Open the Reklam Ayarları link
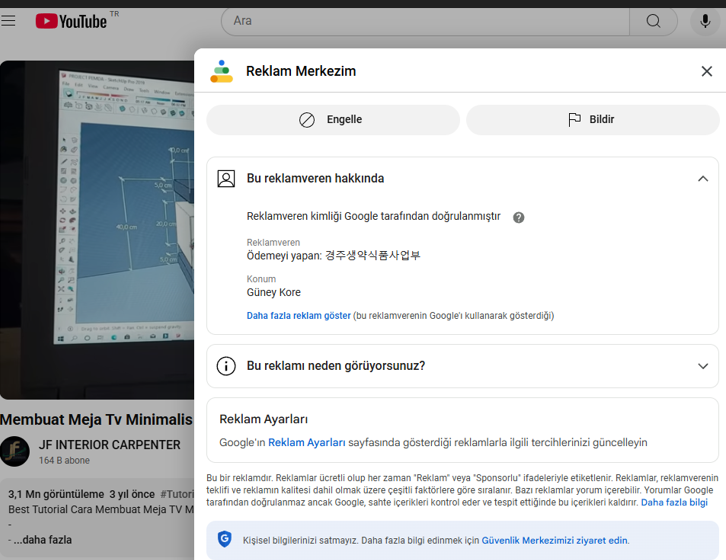Screen dimensions: 726x560 pyautogui.click(x=306, y=442)
